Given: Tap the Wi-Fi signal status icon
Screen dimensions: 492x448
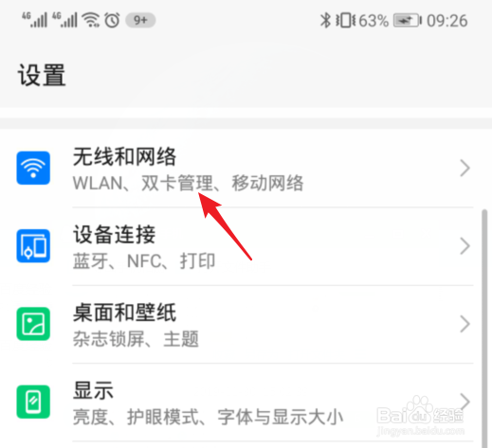Looking at the screenshot, I should 91,20.
